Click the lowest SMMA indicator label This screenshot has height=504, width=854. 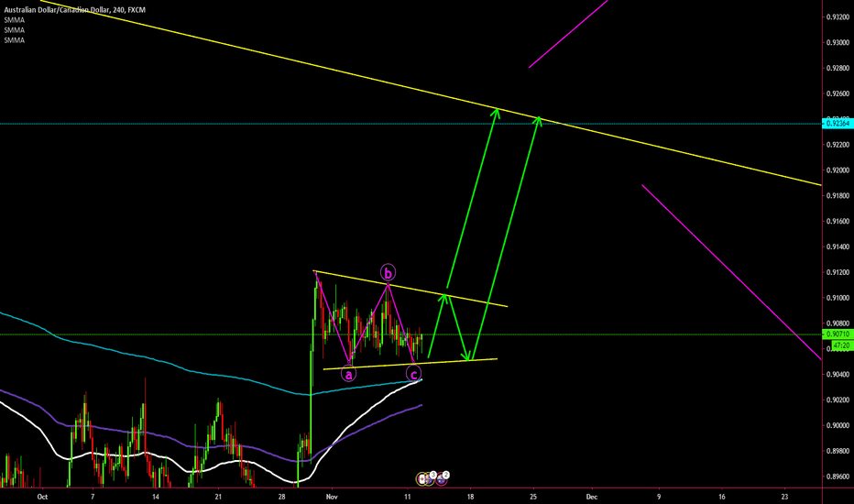coord(14,40)
